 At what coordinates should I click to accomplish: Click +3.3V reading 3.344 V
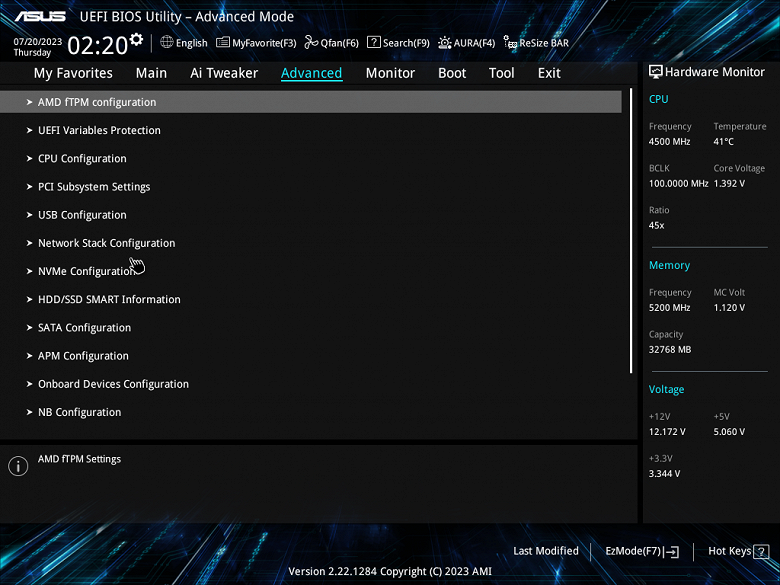tap(664, 474)
